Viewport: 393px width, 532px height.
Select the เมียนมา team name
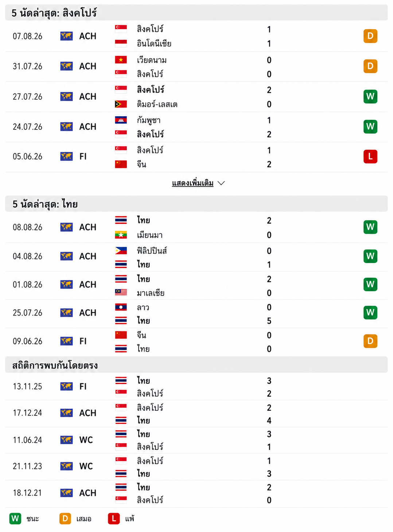click(x=149, y=235)
